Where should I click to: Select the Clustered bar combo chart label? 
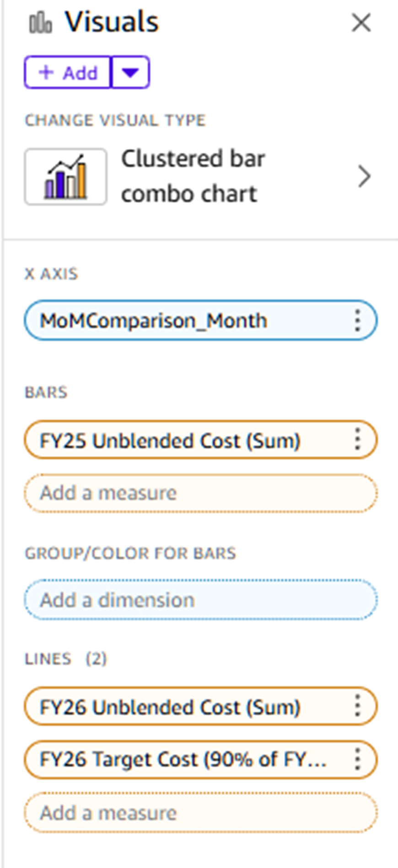coord(193,176)
